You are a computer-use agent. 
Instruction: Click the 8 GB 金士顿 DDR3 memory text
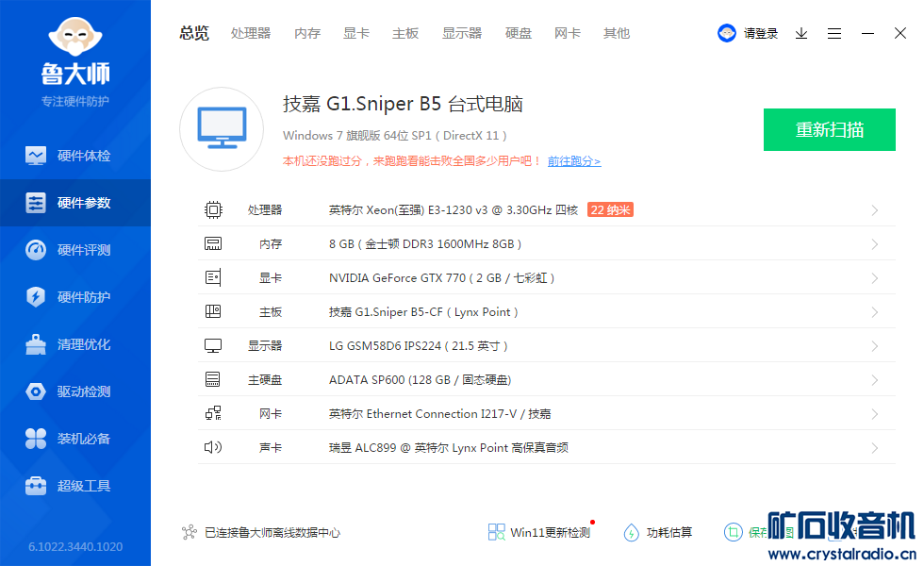click(425, 244)
